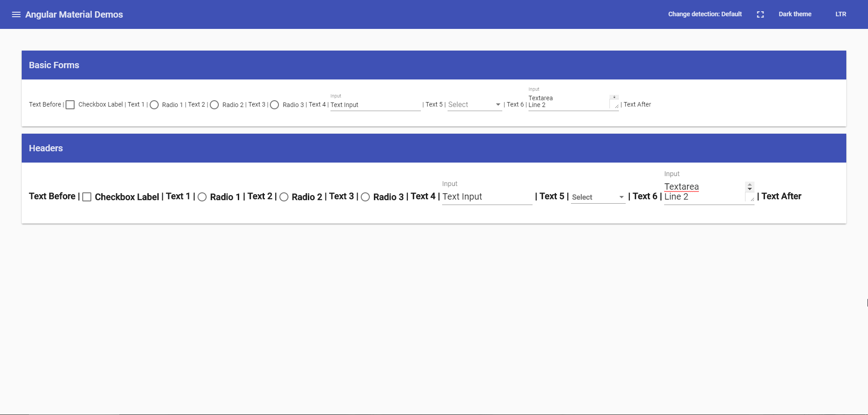
Task: Click the Basic Forms textarea resize handle
Action: (x=616, y=106)
